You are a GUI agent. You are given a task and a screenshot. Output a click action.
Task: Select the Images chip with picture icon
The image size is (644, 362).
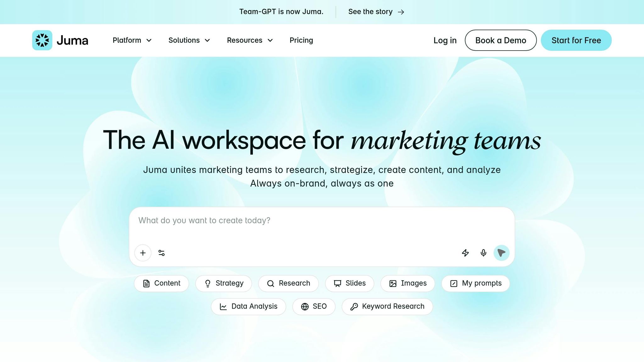408,283
